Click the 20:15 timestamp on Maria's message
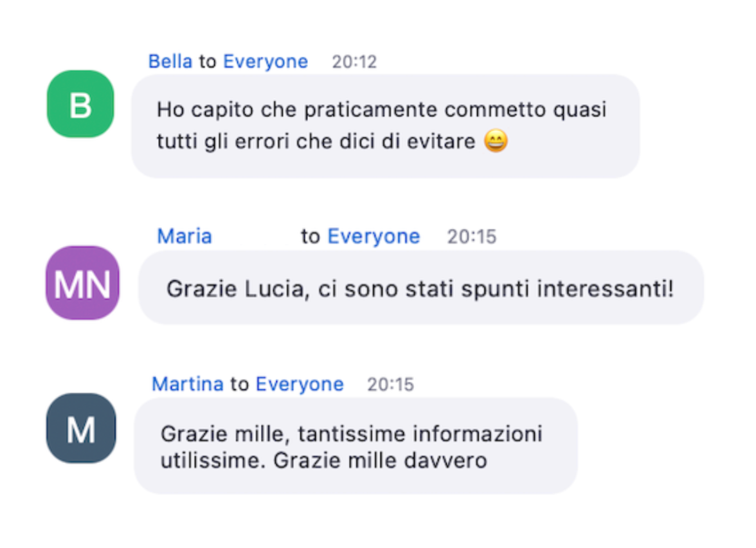756x548 pixels. (x=472, y=237)
